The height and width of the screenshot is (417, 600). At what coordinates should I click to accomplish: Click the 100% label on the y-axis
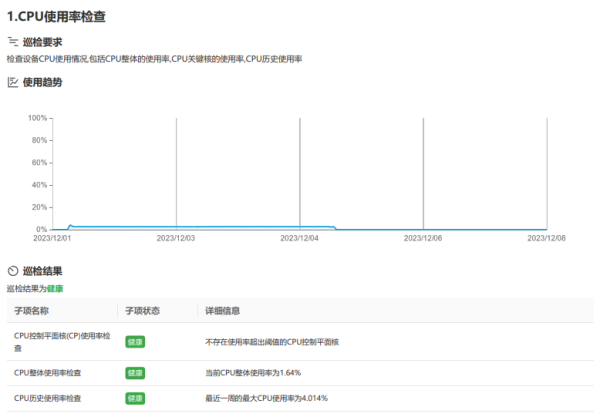(x=38, y=118)
